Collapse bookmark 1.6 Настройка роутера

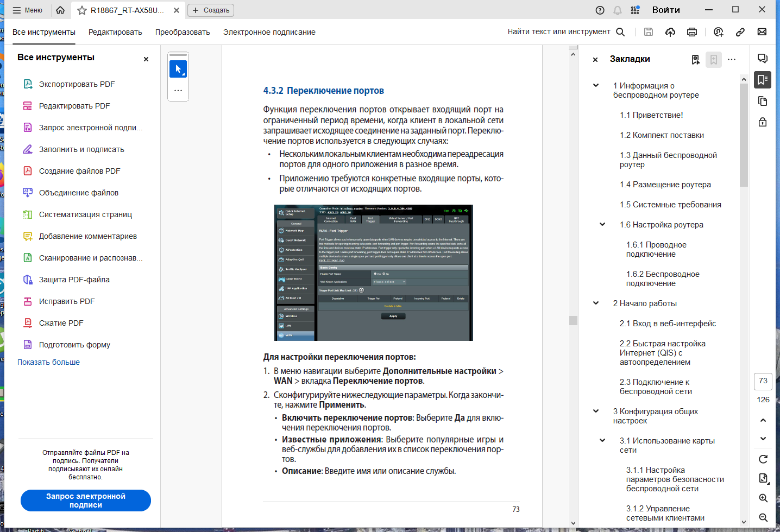[602, 224]
